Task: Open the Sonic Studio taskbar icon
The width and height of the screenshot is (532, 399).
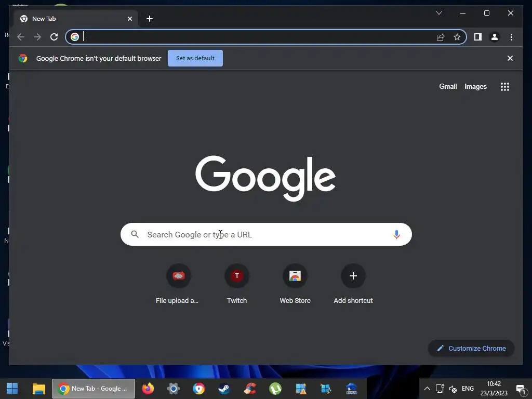Action: (x=352, y=389)
